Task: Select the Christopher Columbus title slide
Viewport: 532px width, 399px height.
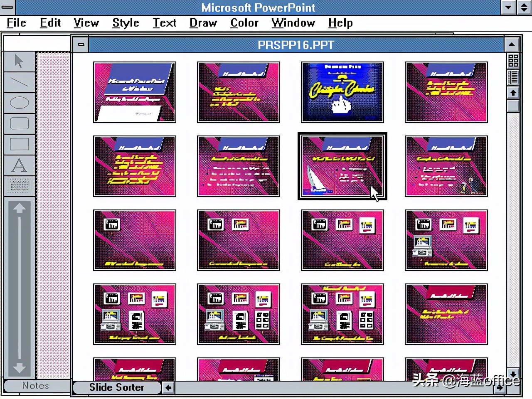Action: click(342, 92)
